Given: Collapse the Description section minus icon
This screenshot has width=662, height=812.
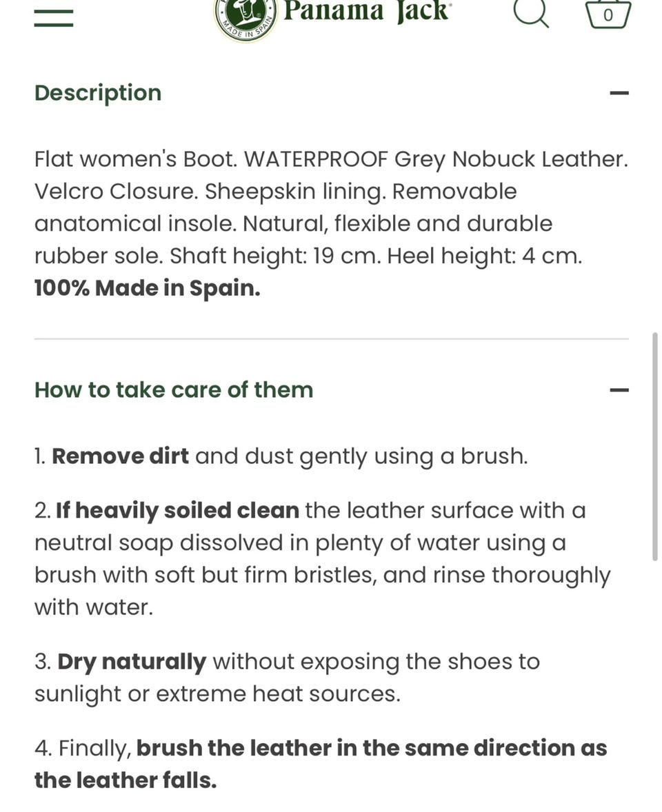Looking at the screenshot, I should pyautogui.click(x=619, y=93).
